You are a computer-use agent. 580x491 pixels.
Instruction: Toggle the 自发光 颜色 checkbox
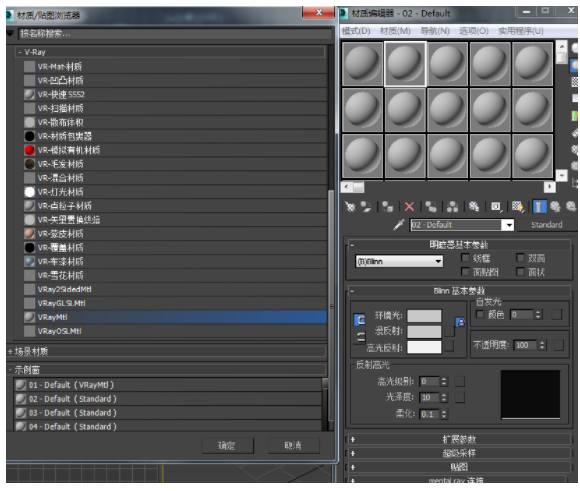[480, 315]
